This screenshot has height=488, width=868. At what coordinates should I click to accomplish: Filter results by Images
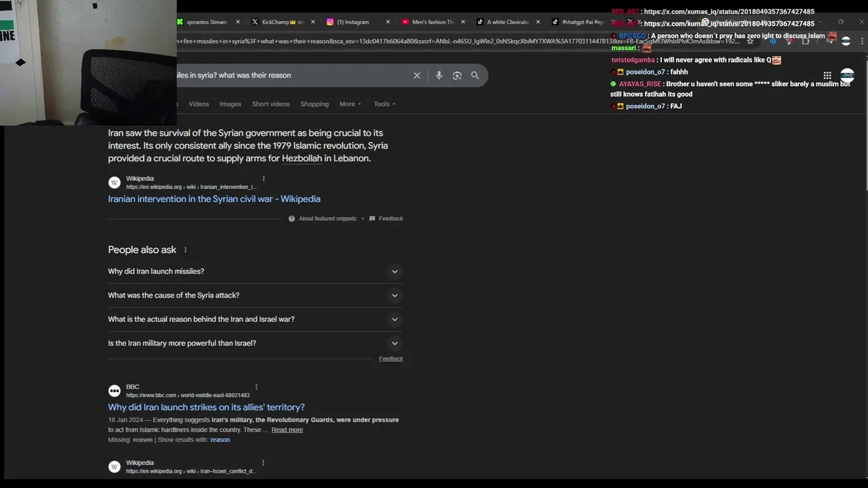pos(230,104)
